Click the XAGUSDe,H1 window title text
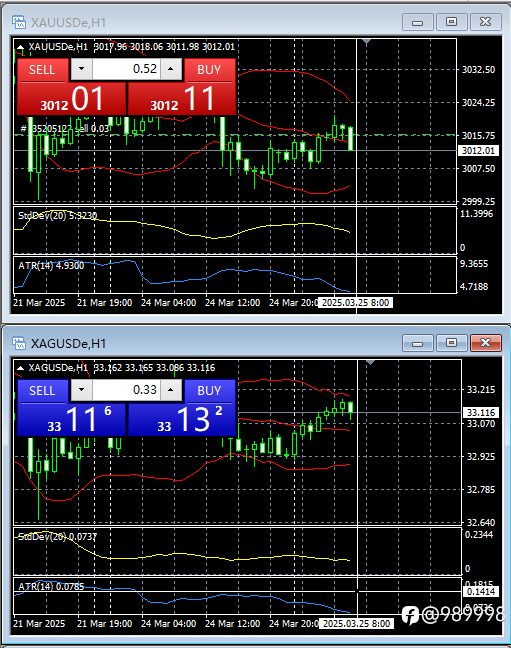This screenshot has height=648, width=511. point(69,343)
